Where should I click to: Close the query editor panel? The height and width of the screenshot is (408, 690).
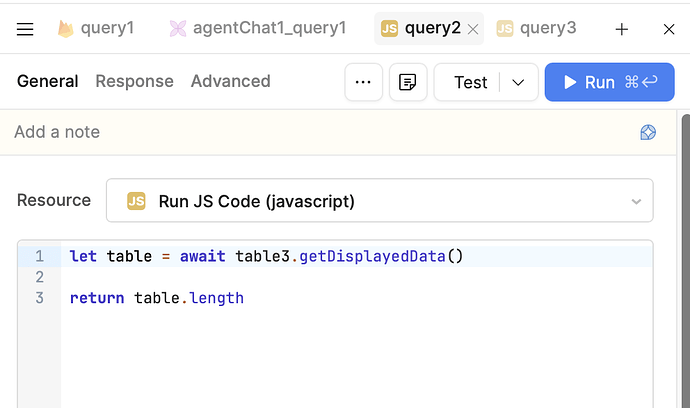point(669,29)
